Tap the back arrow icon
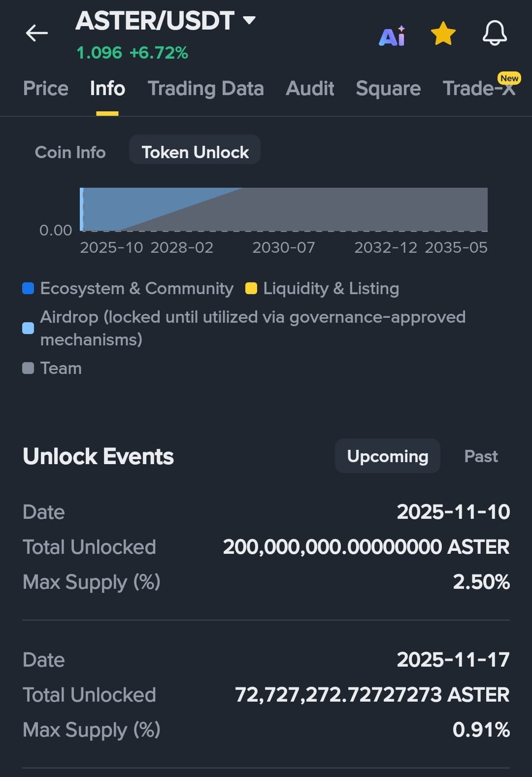Image resolution: width=532 pixels, height=777 pixels. click(x=37, y=34)
